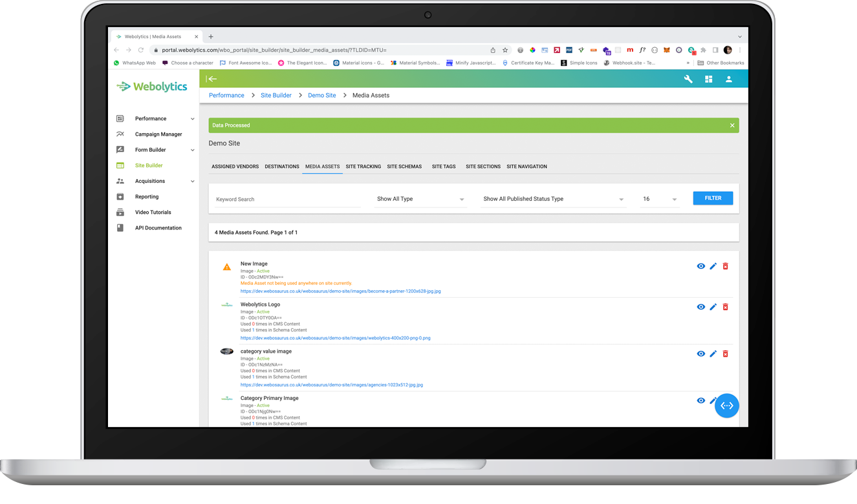The image size is (857, 504).
Task: Switch to the Assigned Vendors tab
Action: (x=235, y=167)
